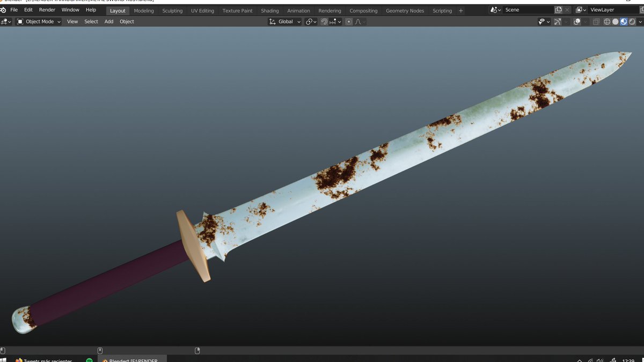644x362 pixels.
Task: Switch to the Sculpting workspace tab
Action: coord(172,11)
